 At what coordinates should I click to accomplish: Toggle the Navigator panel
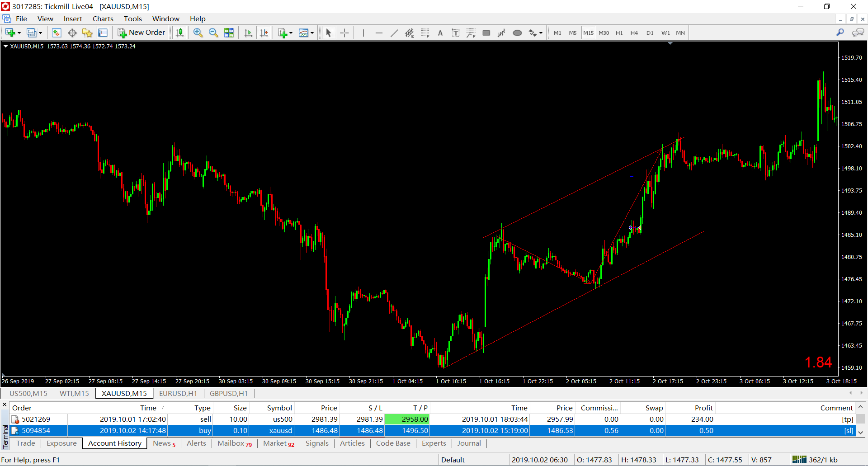pyautogui.click(x=87, y=33)
